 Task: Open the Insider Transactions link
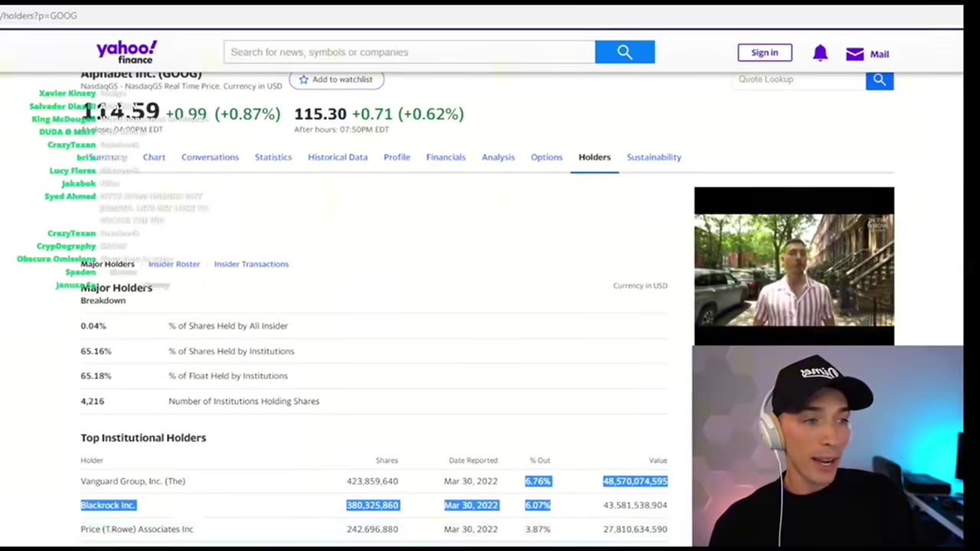pos(251,264)
